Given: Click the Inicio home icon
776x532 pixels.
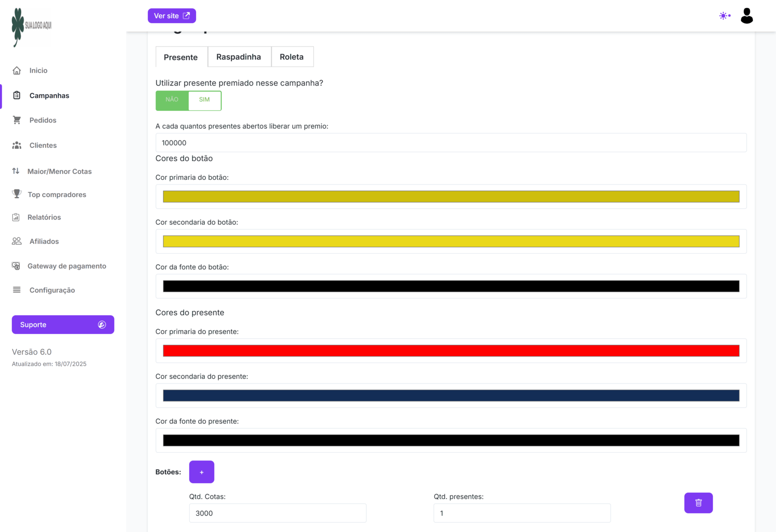Looking at the screenshot, I should 17,70.
